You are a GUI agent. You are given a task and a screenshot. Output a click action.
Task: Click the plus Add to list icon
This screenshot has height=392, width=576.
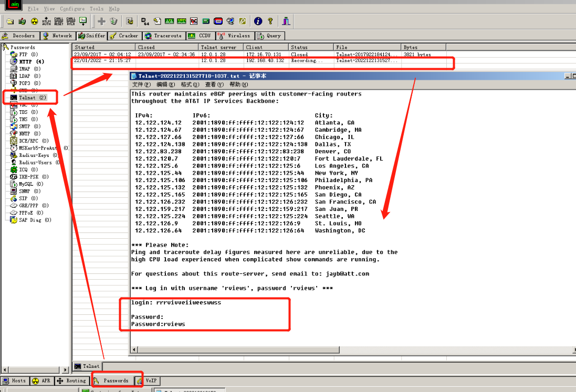coord(101,22)
